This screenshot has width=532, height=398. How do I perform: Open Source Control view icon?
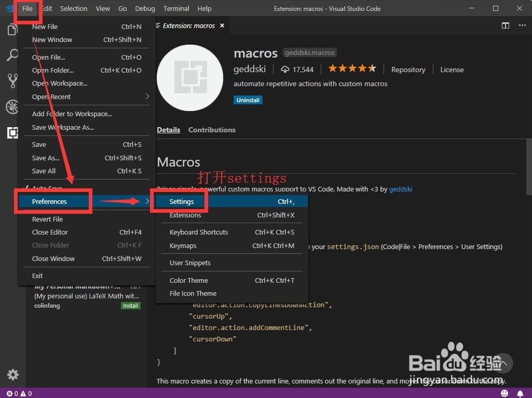point(13,81)
